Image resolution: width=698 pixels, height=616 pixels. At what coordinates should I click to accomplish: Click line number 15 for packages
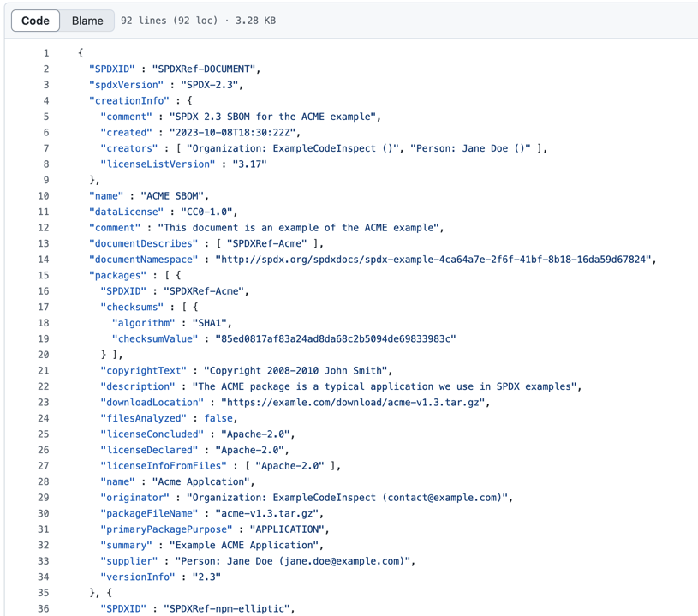[44, 276]
